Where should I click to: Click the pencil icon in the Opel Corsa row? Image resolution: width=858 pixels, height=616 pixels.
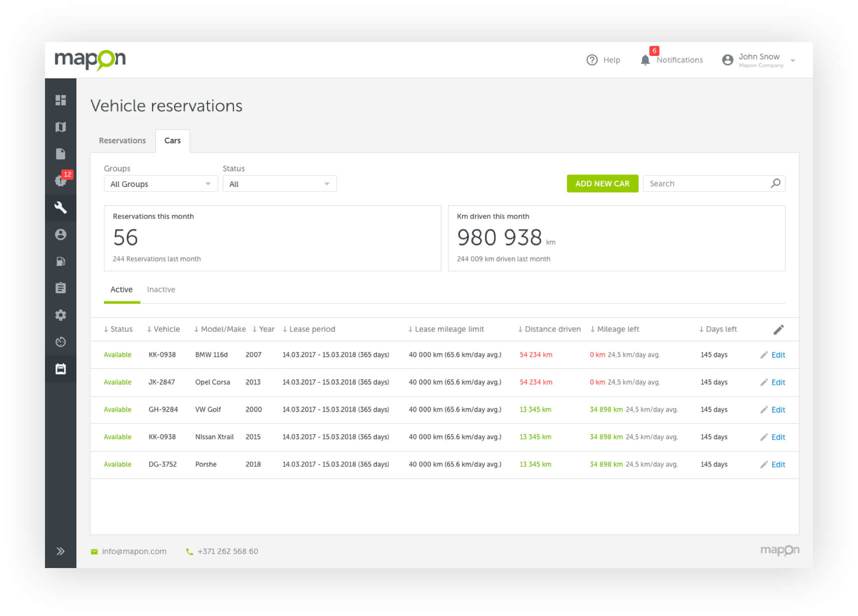764,382
